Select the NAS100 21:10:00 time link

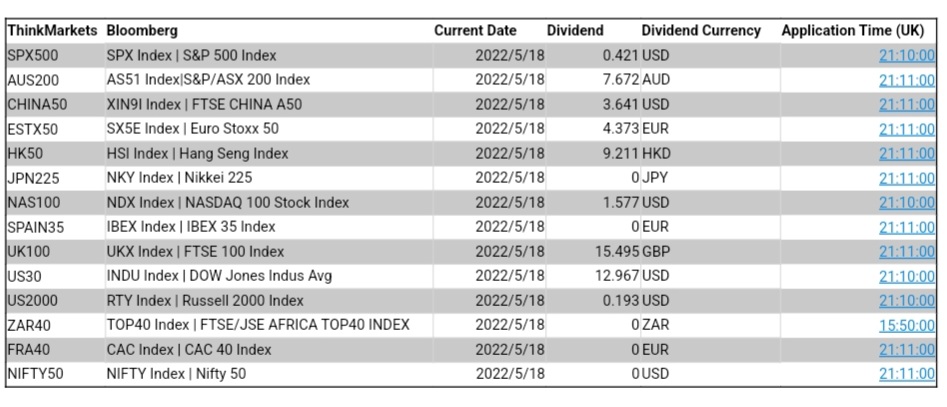coord(906,203)
